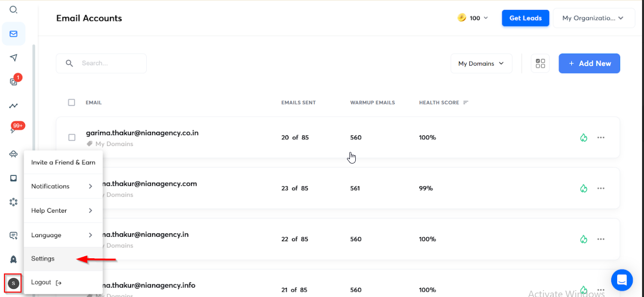644x297 pixels.
Task: Expand the My Domains filter dropdown
Action: (481, 63)
